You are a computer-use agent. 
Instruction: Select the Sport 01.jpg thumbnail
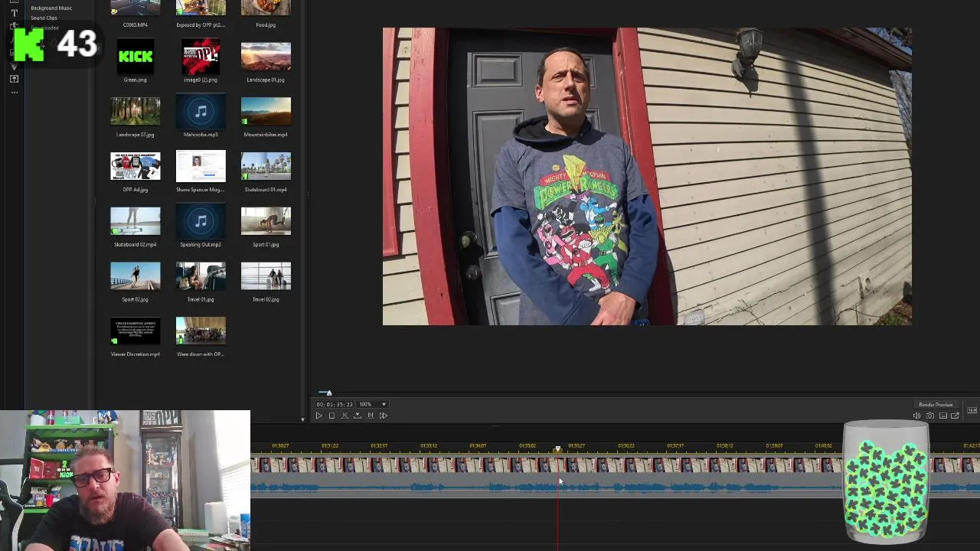click(x=266, y=221)
